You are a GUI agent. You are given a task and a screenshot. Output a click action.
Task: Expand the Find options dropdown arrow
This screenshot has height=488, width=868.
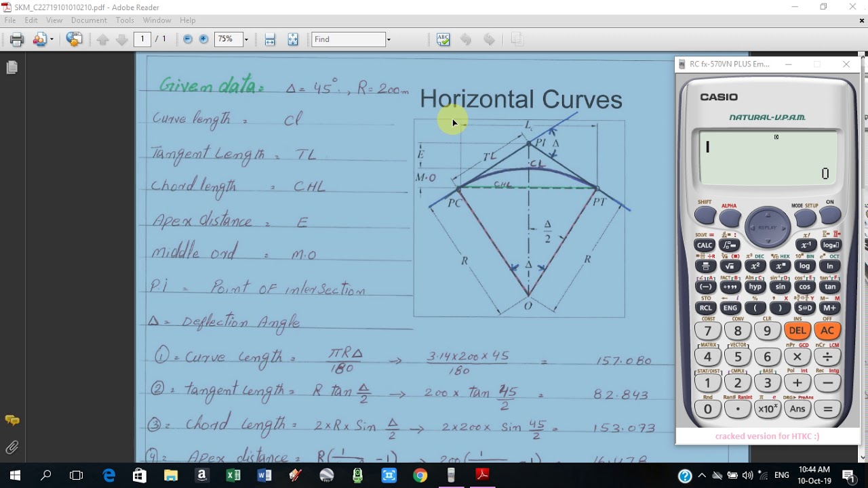pos(389,39)
